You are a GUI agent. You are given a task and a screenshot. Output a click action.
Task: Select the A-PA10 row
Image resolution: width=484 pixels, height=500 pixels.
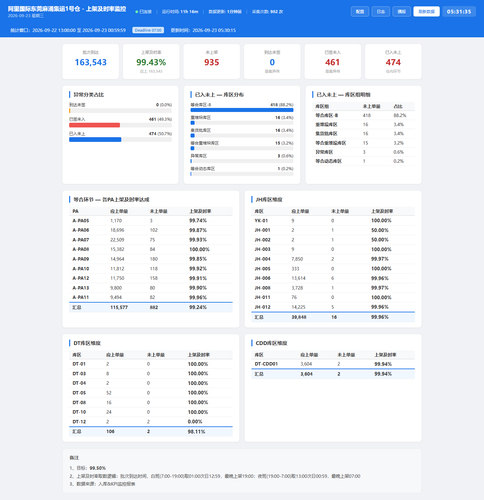coord(151,269)
